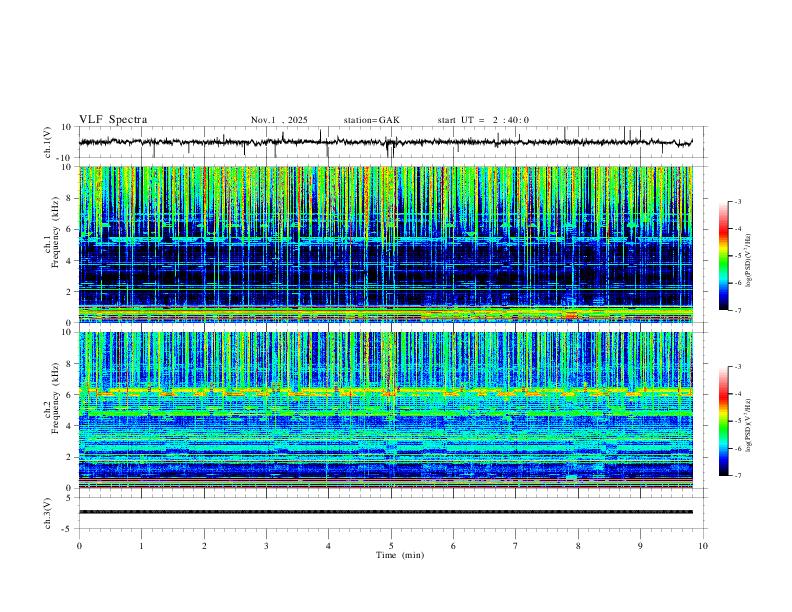Select the date text "Nov.1 , 2025"
Image resolution: width=792 pixels, height=612 pixels.
(x=279, y=120)
